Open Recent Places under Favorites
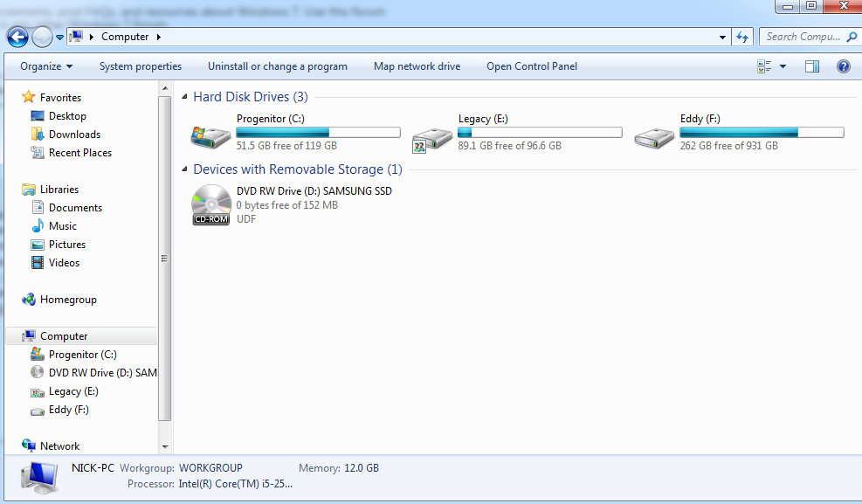 click(x=79, y=153)
